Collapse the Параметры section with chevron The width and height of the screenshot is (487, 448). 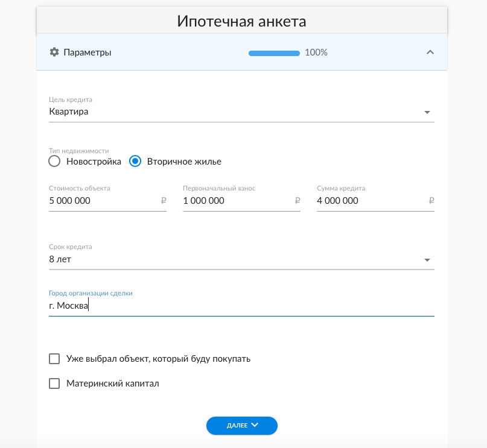pos(430,52)
